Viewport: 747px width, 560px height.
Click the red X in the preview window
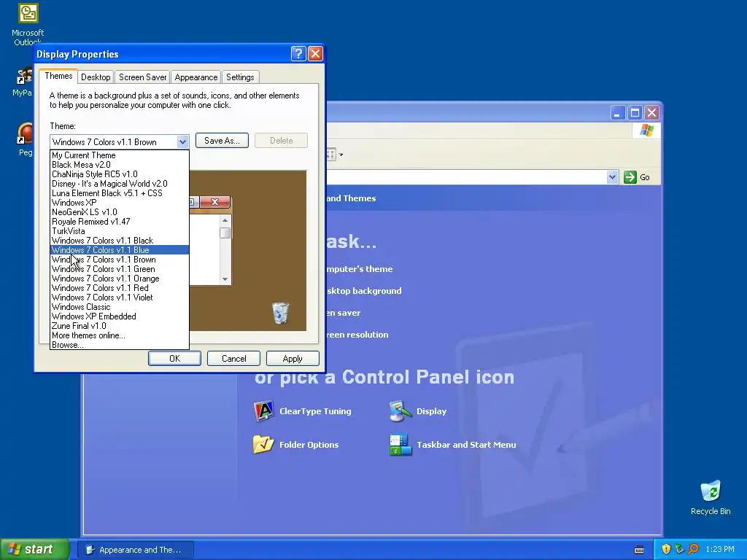point(215,202)
